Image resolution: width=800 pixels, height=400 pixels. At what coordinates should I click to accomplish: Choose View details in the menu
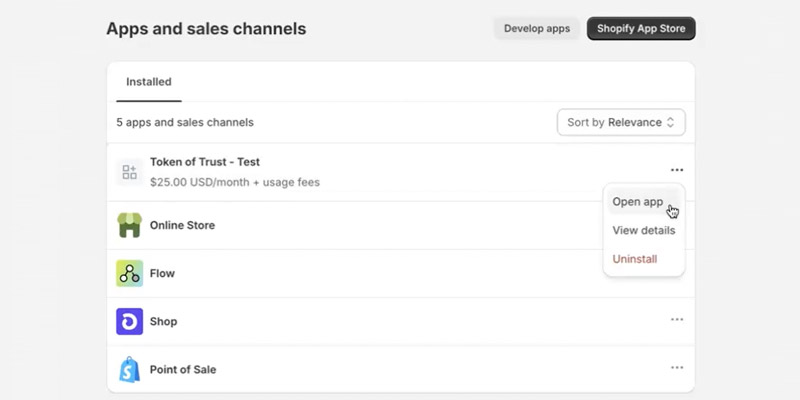(644, 230)
